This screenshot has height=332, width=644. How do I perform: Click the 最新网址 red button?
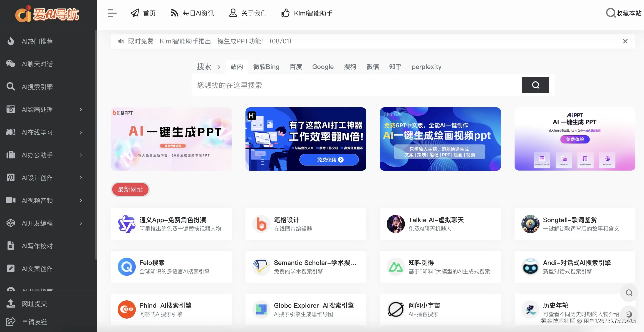pos(130,189)
